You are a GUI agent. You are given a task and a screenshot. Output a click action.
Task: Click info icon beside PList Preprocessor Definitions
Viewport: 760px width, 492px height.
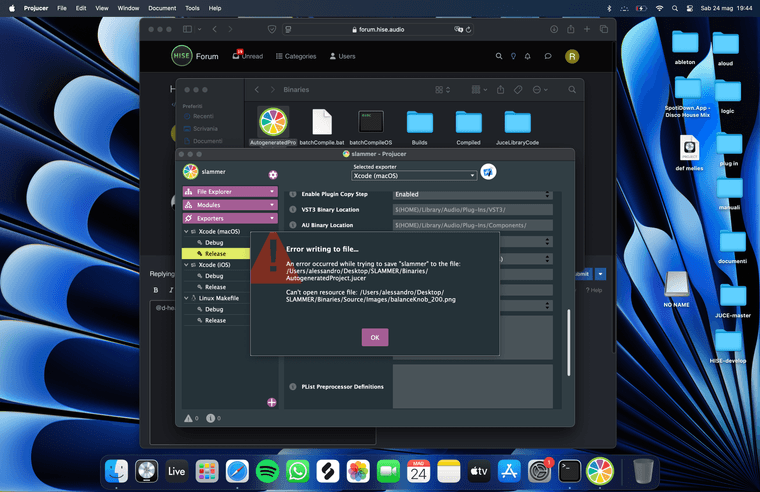point(293,387)
